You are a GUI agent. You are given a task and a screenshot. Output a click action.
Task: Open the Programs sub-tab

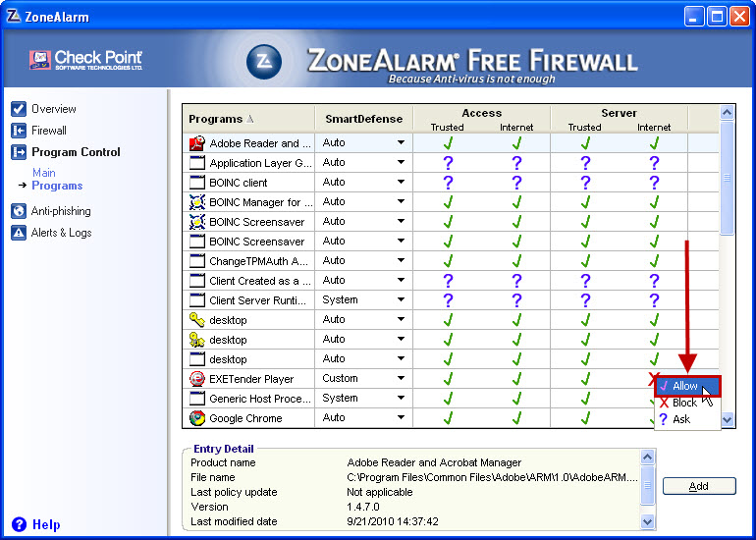(57, 186)
